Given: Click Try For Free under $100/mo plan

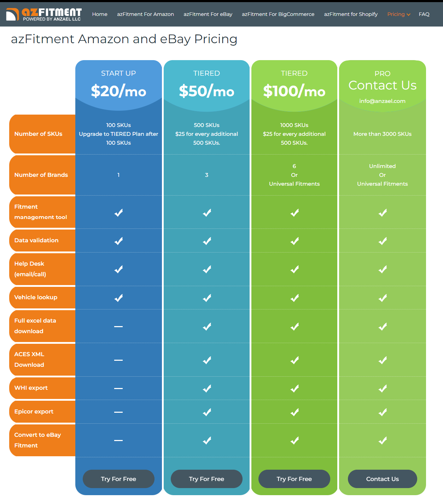Looking at the screenshot, I should (294, 479).
